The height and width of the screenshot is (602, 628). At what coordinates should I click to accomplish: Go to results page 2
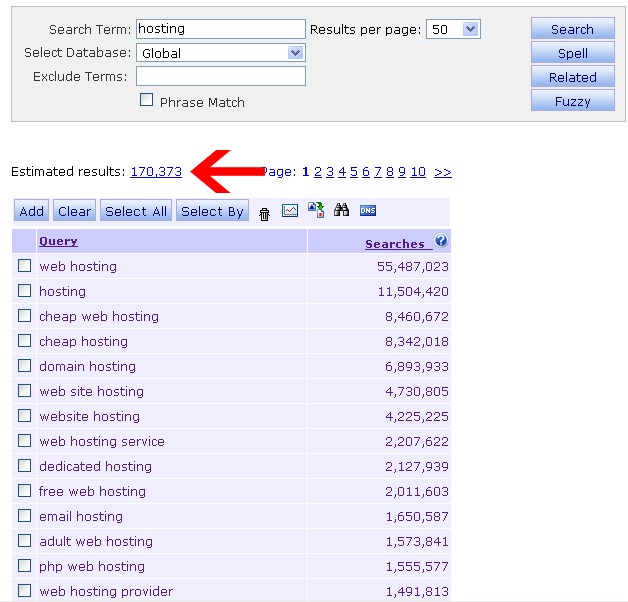(318, 172)
